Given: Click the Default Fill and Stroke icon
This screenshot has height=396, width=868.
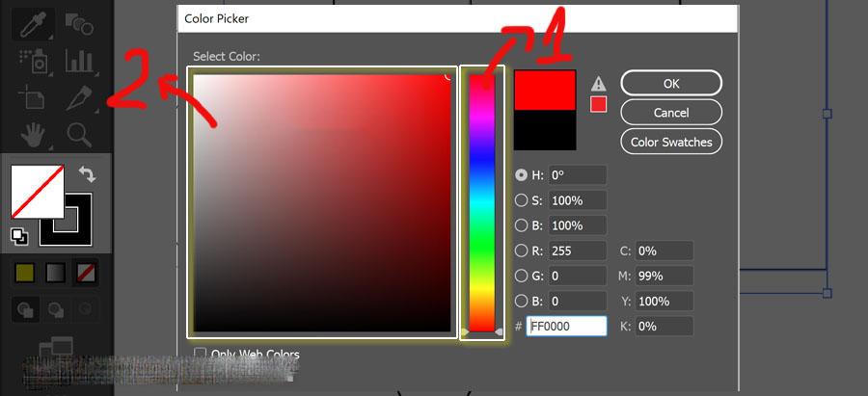Looking at the screenshot, I should click(20, 237).
